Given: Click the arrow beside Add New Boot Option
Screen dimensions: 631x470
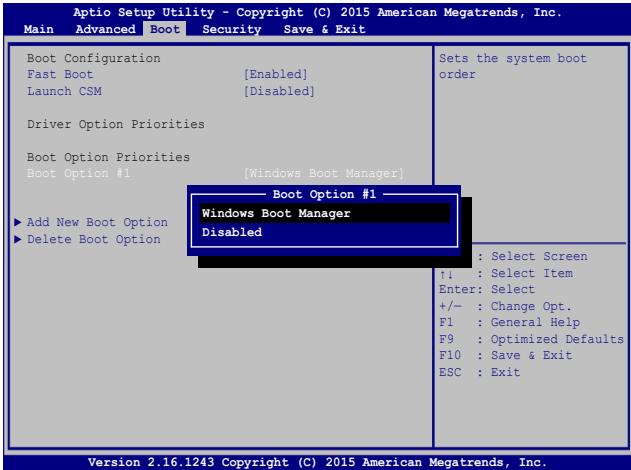Looking at the screenshot, I should [19, 222].
